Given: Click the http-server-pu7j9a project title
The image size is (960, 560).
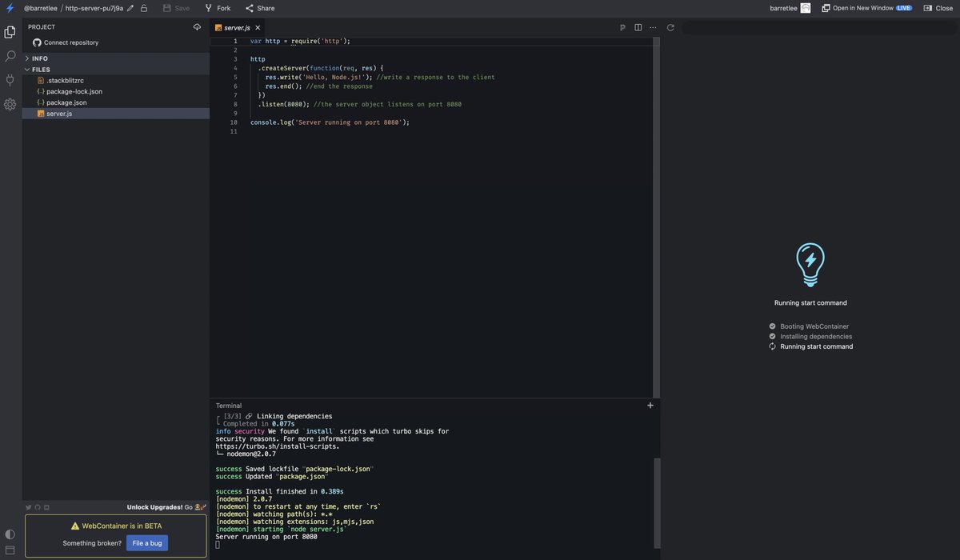Looking at the screenshot, I should pyautogui.click(x=94, y=8).
